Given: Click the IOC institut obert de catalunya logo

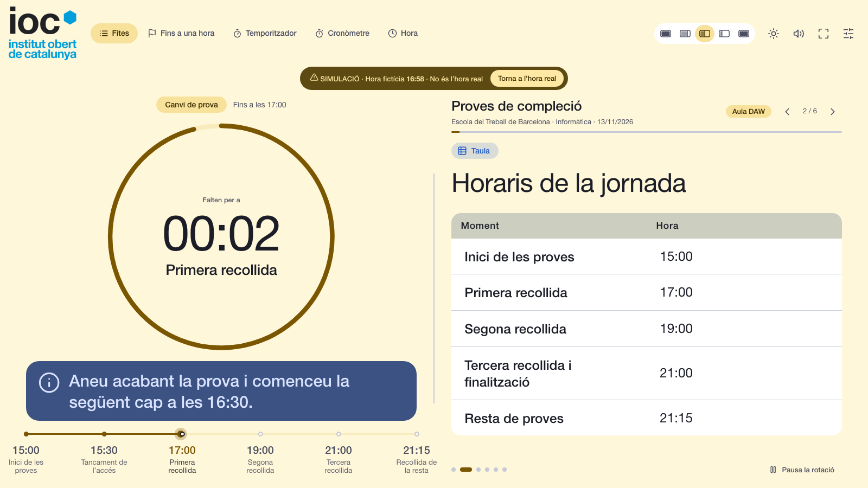Looking at the screenshot, I should (x=43, y=34).
